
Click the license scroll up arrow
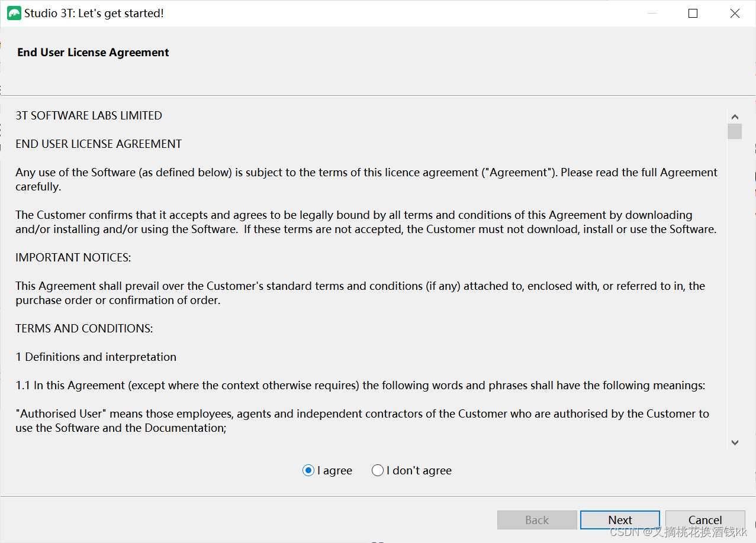735,117
